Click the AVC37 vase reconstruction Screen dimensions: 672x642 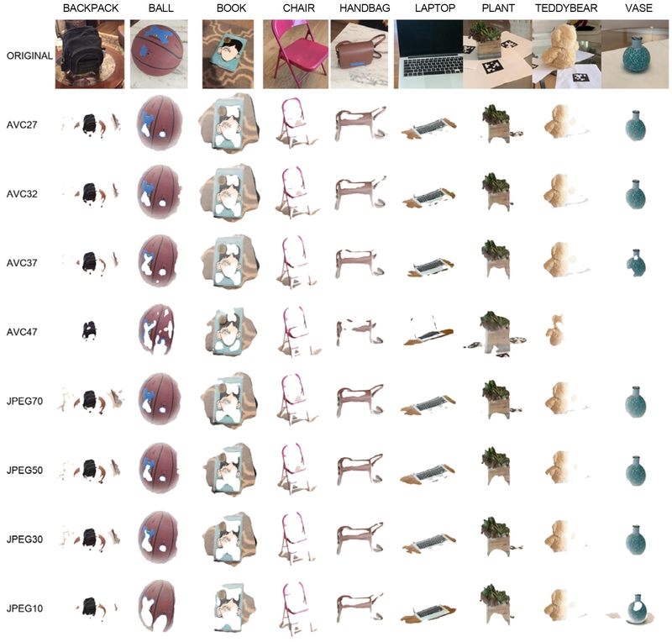pos(636,262)
